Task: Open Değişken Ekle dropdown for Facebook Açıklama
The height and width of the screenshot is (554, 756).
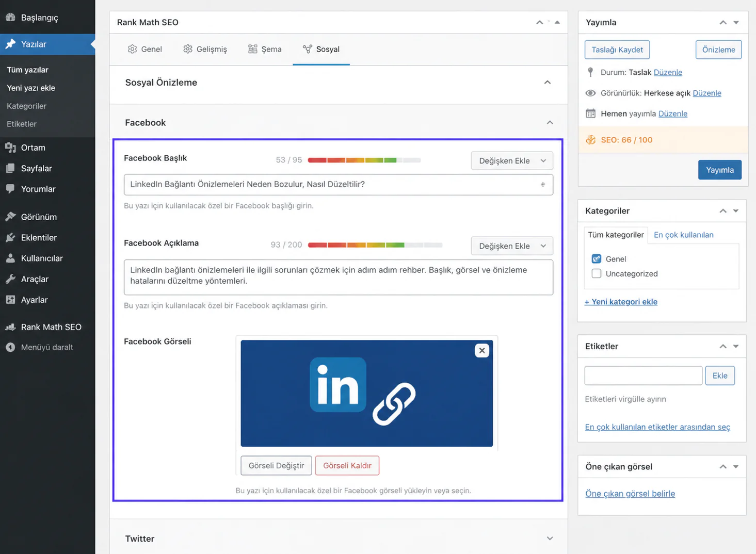Action: 512,246
